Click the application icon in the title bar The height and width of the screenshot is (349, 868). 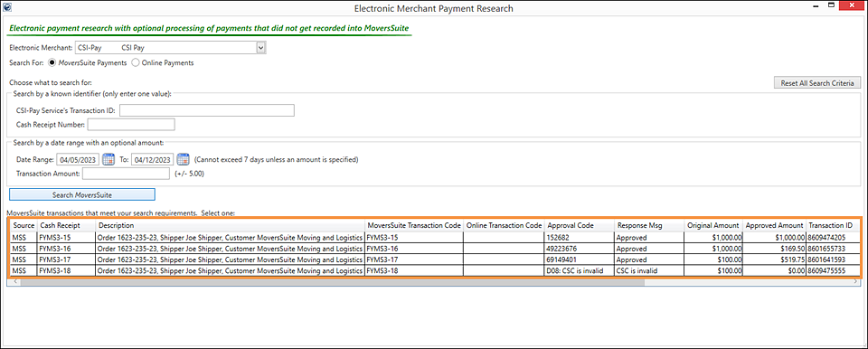[6, 8]
